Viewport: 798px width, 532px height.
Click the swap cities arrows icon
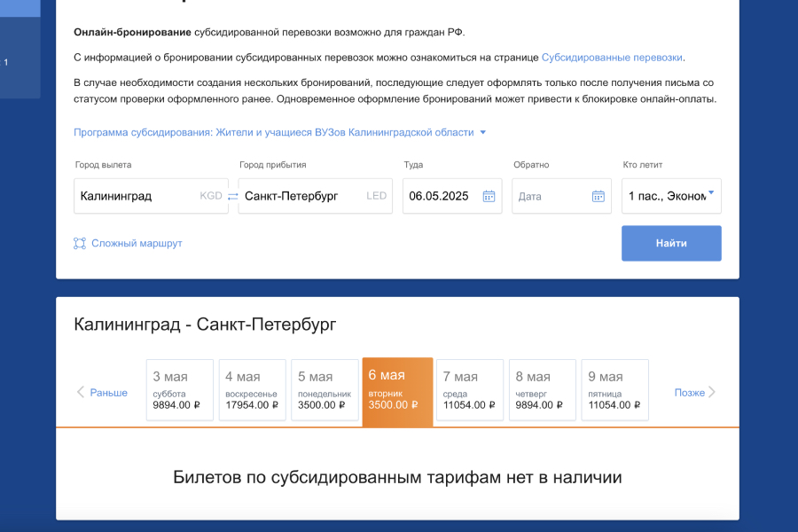[x=232, y=196]
